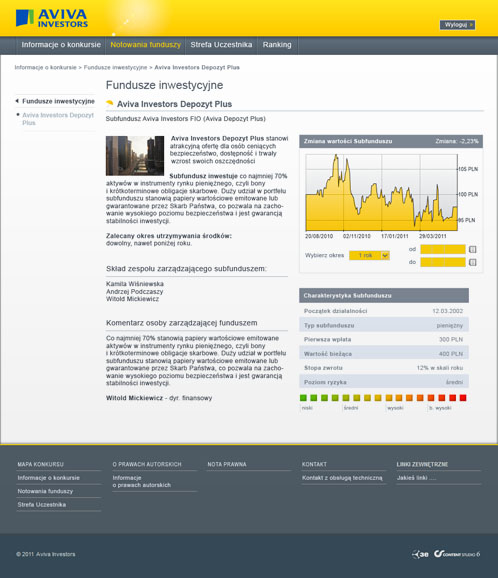Click the Zmiana wartości Subfunduszu panel header
The image size is (498, 578).
click(x=391, y=141)
